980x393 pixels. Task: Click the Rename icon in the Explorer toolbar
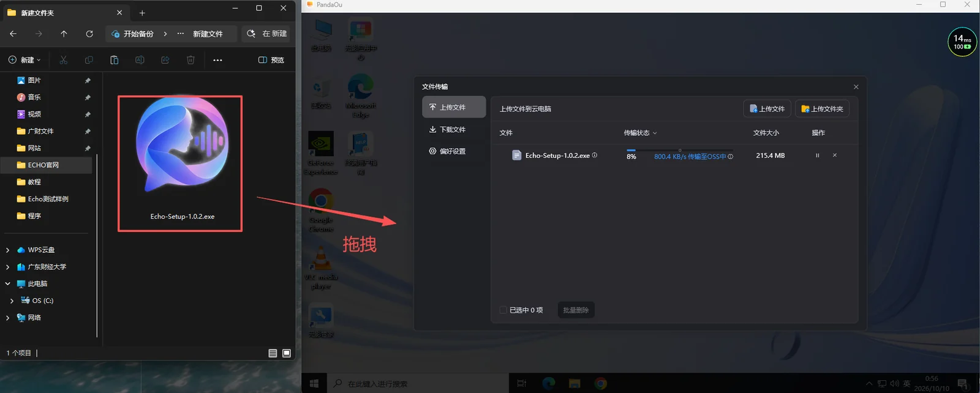click(x=140, y=60)
